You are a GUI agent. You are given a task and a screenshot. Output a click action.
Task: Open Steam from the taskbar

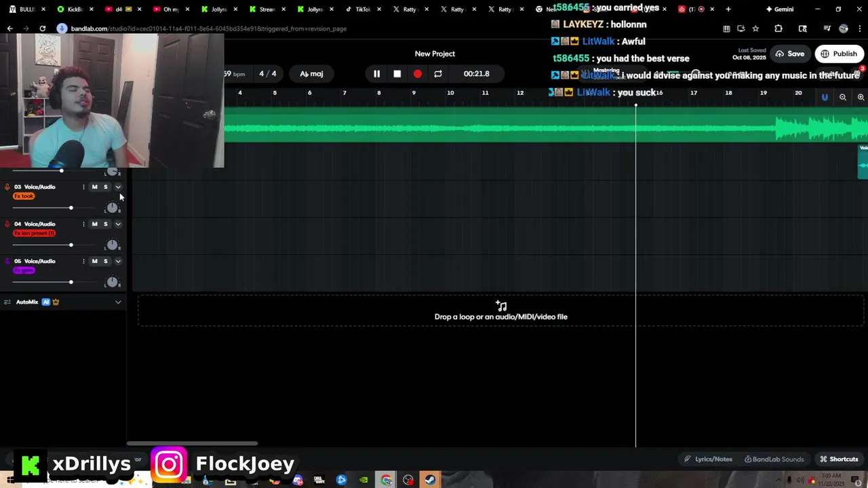pyautogui.click(x=430, y=481)
